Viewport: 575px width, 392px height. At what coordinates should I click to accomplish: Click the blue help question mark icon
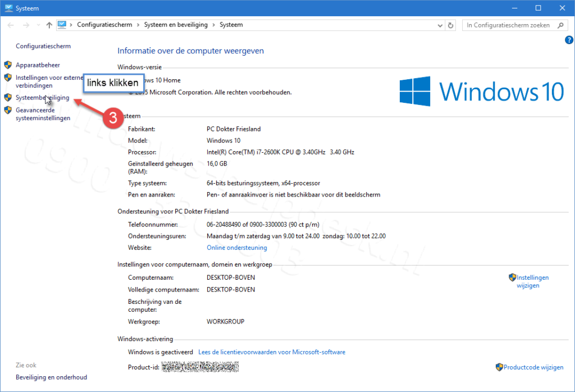point(568,40)
